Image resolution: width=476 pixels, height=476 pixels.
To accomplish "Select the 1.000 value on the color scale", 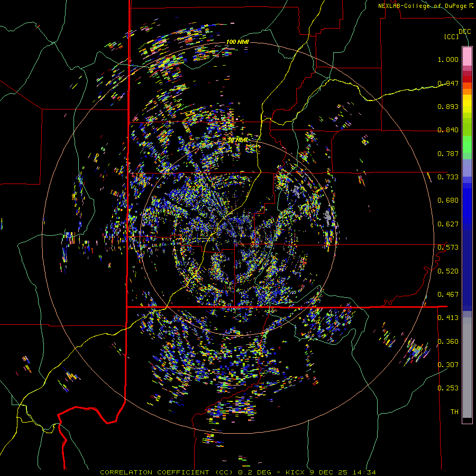I will tap(448, 59).
